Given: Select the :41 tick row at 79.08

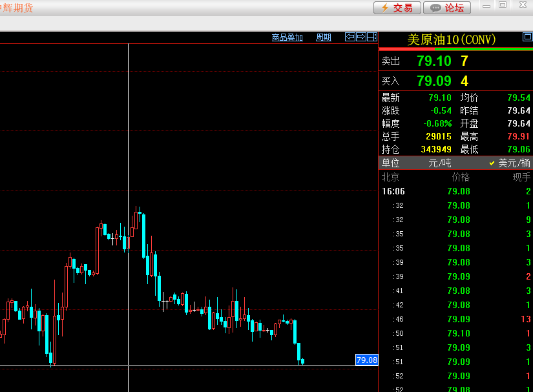Looking at the screenshot, I should click(x=456, y=291).
